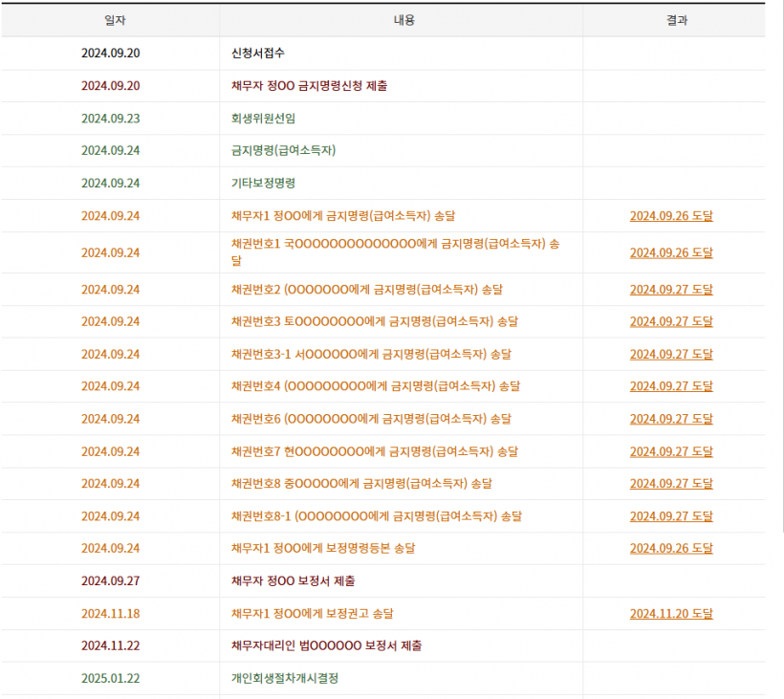Open 도달 result link in 채권번호8-1 row
The width and height of the screenshot is (784, 699).
pos(671,516)
